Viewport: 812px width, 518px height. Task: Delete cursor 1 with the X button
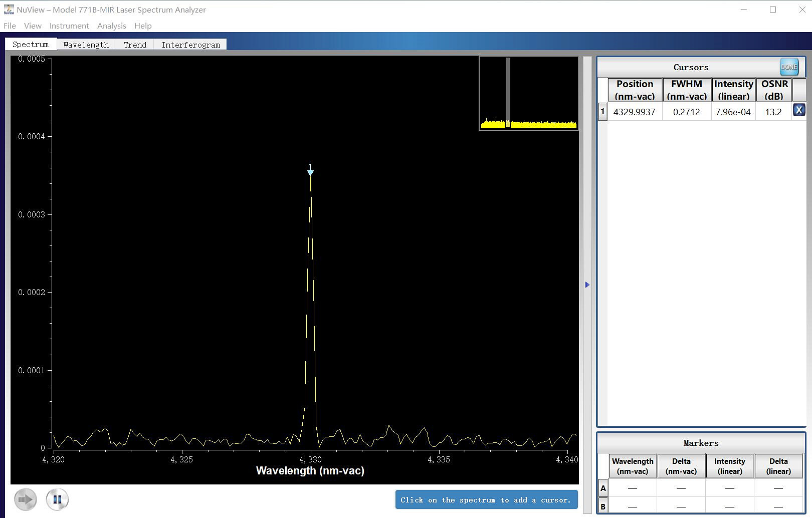799,110
